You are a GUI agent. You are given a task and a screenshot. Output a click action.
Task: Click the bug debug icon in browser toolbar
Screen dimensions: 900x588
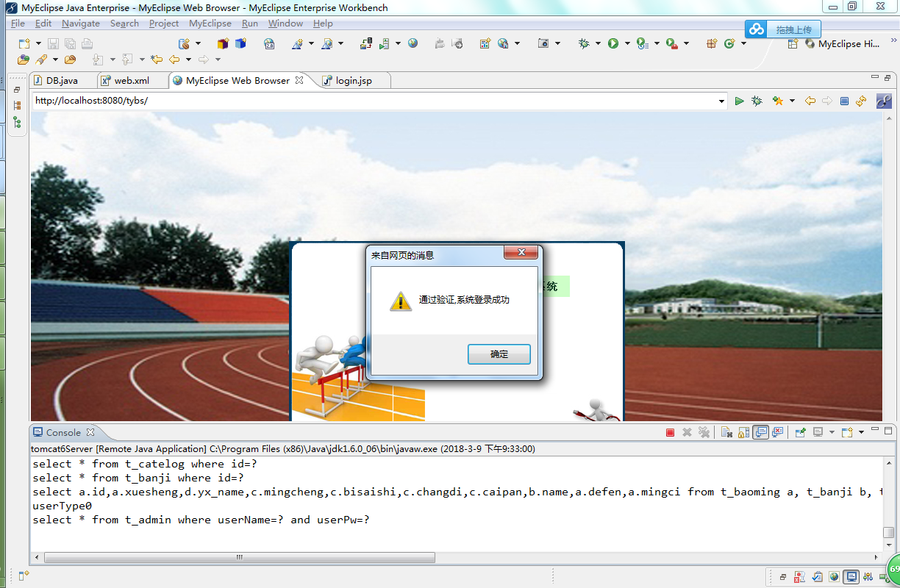(757, 101)
